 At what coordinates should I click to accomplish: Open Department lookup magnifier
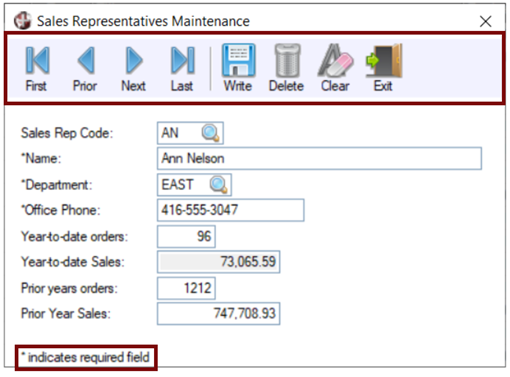coord(218,185)
